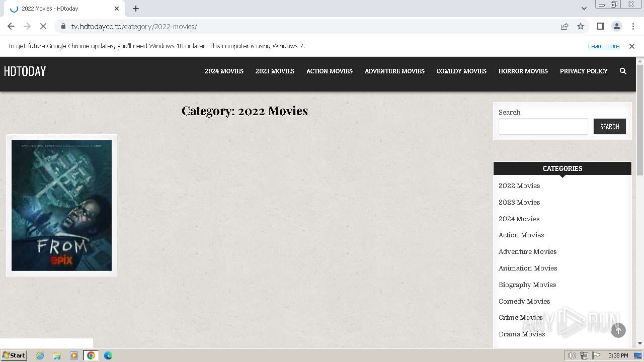Open Action Movies category in sidebar

521,235
